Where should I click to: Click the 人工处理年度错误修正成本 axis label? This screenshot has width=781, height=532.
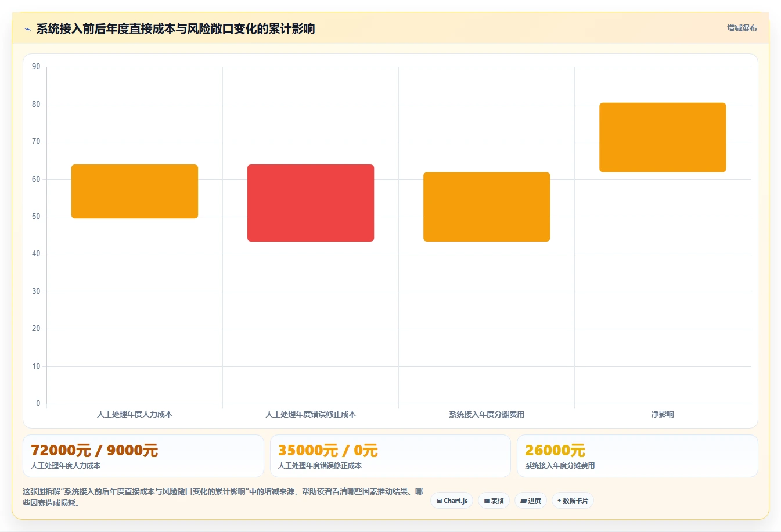311,414
